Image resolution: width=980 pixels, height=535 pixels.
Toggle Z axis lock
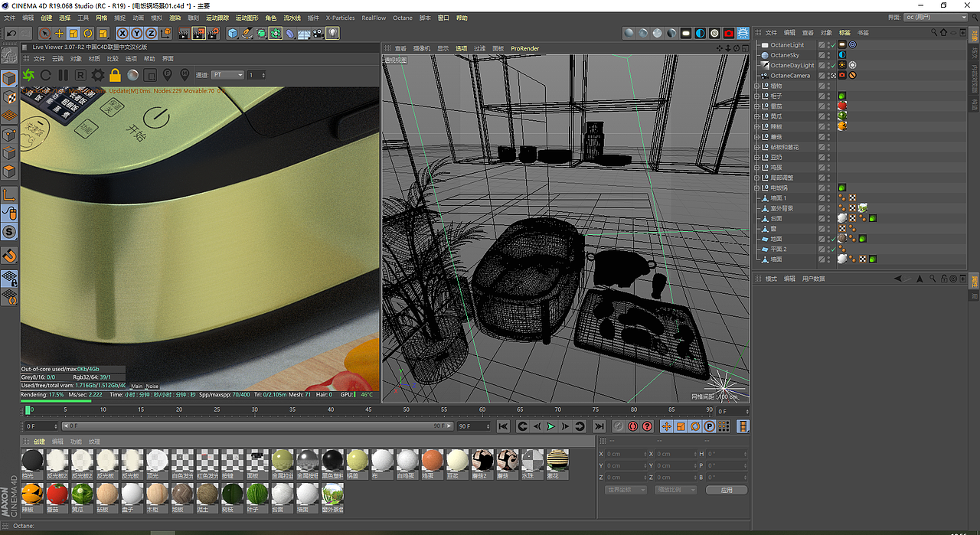click(151, 33)
